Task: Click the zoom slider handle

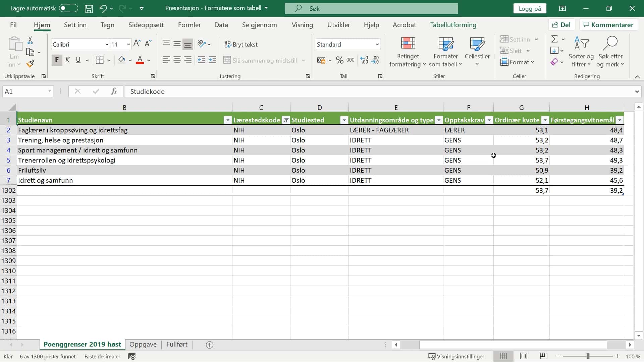Action: click(x=588, y=356)
